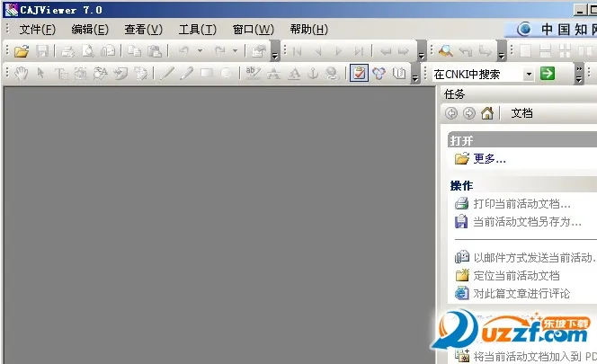This screenshot has height=364, width=597.
Task: Click the Open file folder icon
Action: click(x=22, y=51)
